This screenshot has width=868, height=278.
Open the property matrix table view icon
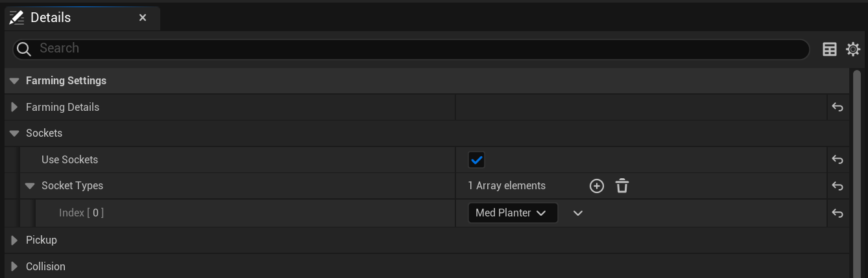point(829,49)
